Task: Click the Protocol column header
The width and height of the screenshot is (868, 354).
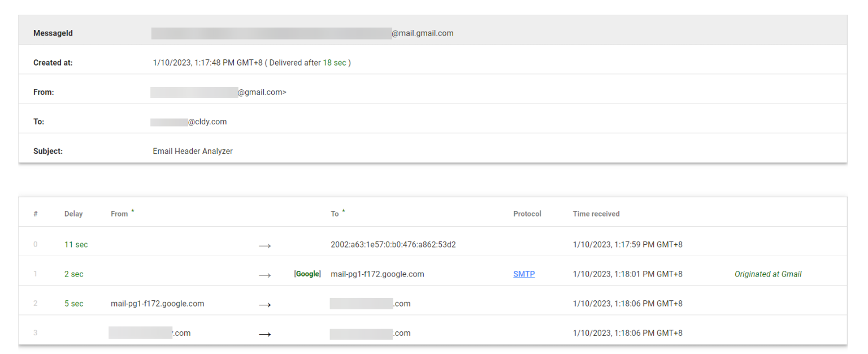Action: (527, 213)
